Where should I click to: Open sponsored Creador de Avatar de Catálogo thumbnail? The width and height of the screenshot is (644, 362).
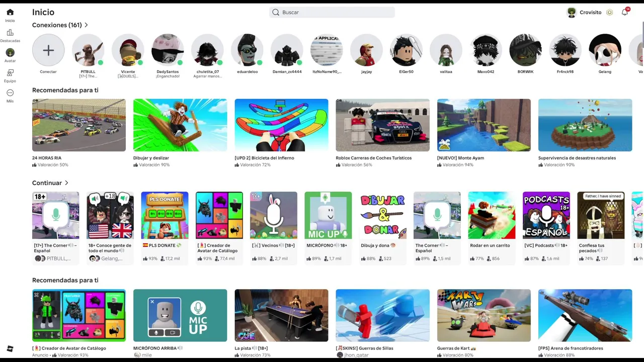(79, 315)
